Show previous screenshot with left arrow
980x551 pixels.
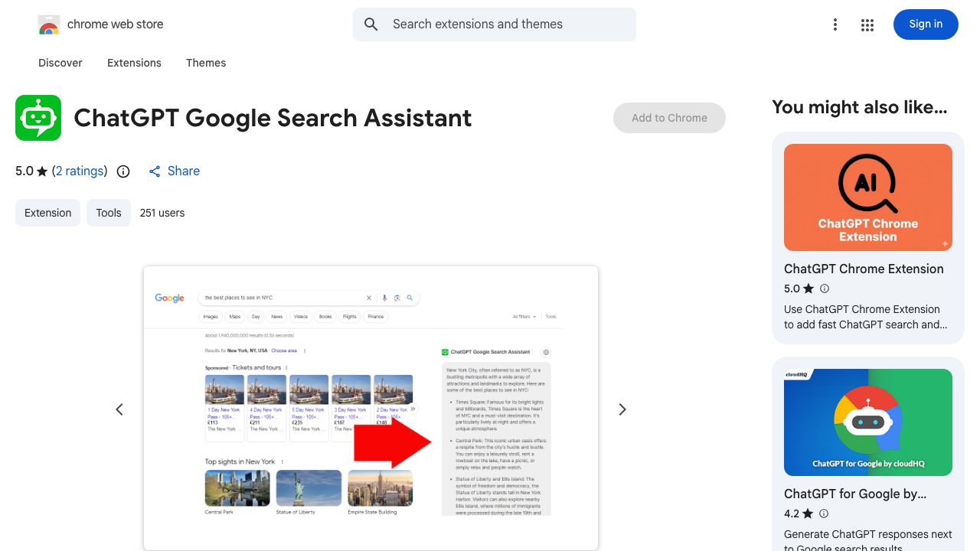pos(119,409)
